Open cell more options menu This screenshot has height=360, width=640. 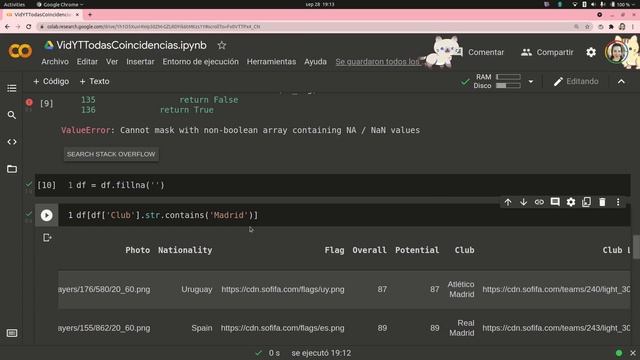(x=618, y=202)
